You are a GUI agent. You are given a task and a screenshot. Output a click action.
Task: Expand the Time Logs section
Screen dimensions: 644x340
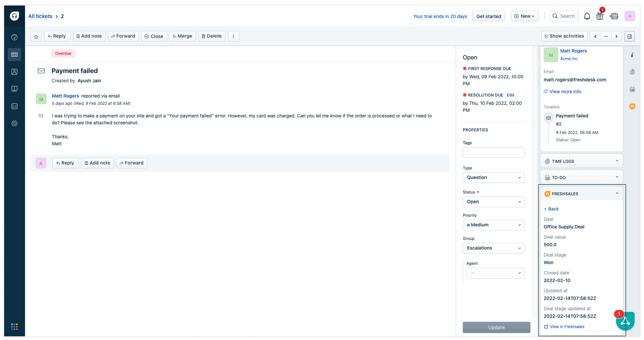(617, 161)
